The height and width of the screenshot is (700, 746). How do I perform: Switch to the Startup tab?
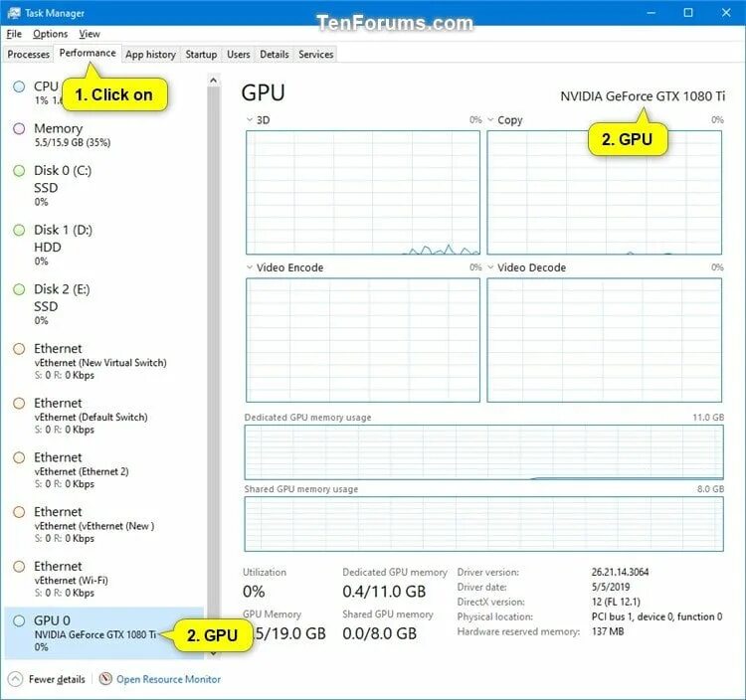click(201, 55)
